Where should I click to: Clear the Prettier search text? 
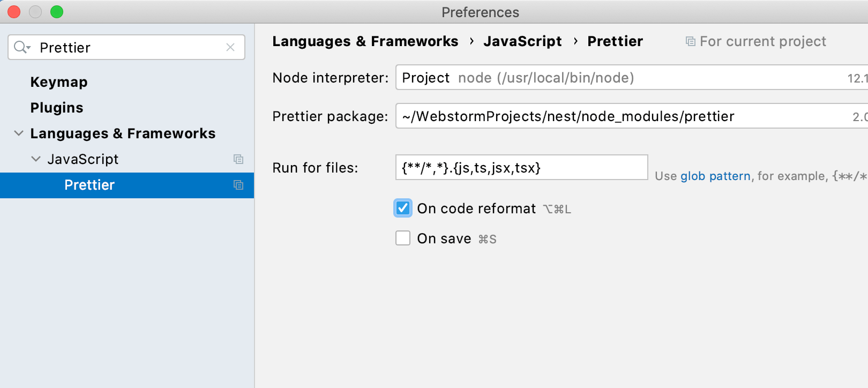pyautogui.click(x=230, y=47)
